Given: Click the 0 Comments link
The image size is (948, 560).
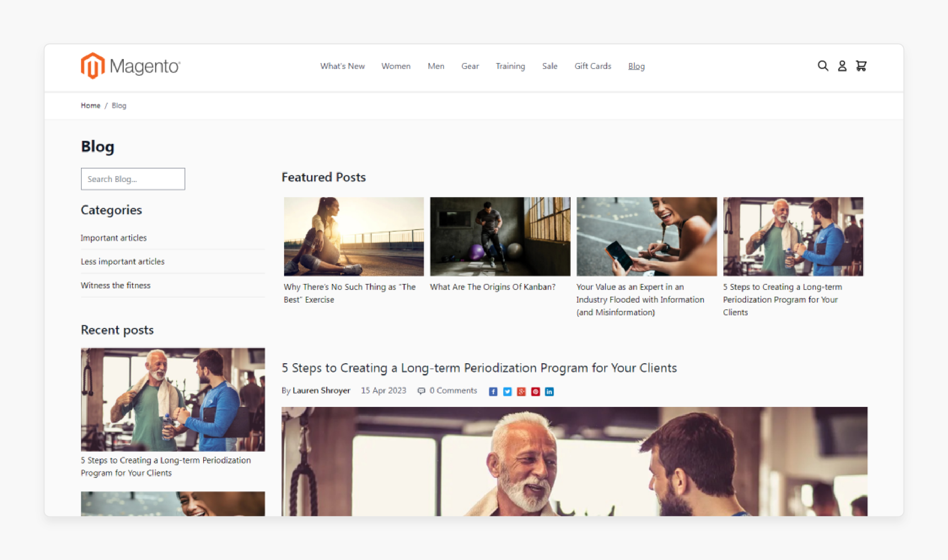Looking at the screenshot, I should [453, 391].
